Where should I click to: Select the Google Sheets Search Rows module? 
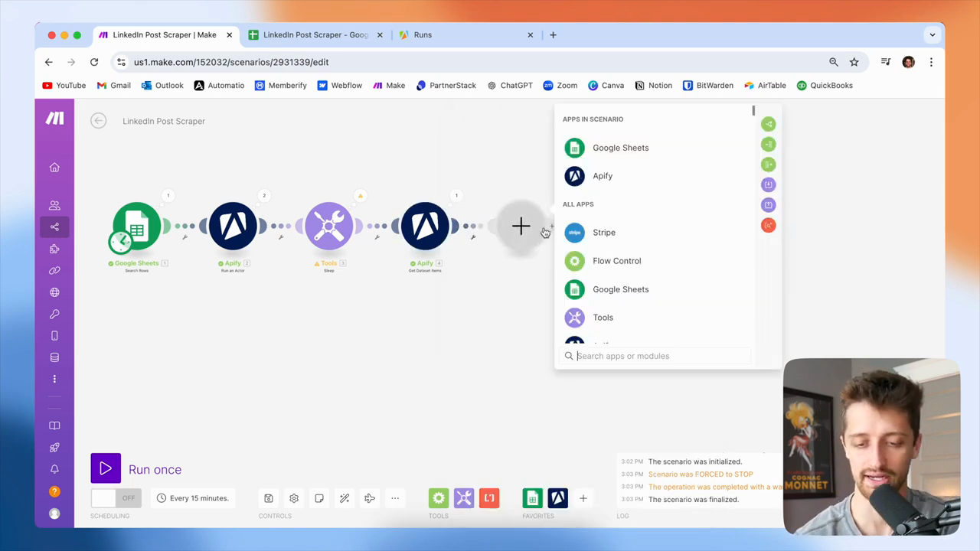tap(138, 226)
